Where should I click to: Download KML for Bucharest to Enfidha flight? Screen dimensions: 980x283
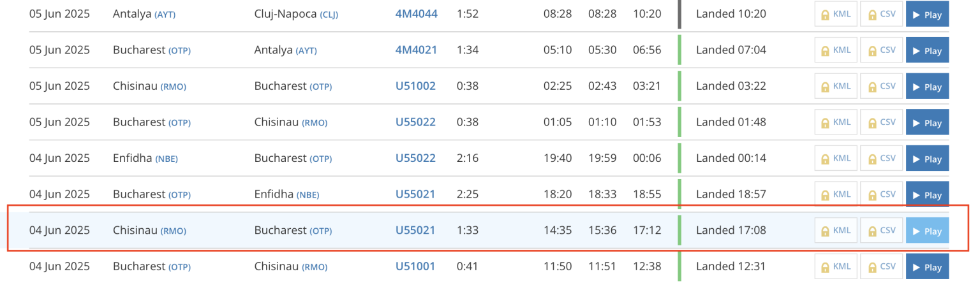pyautogui.click(x=836, y=194)
